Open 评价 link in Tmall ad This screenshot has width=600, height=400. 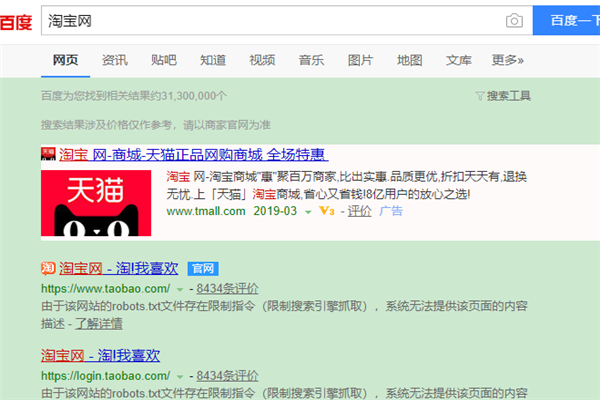click(359, 211)
